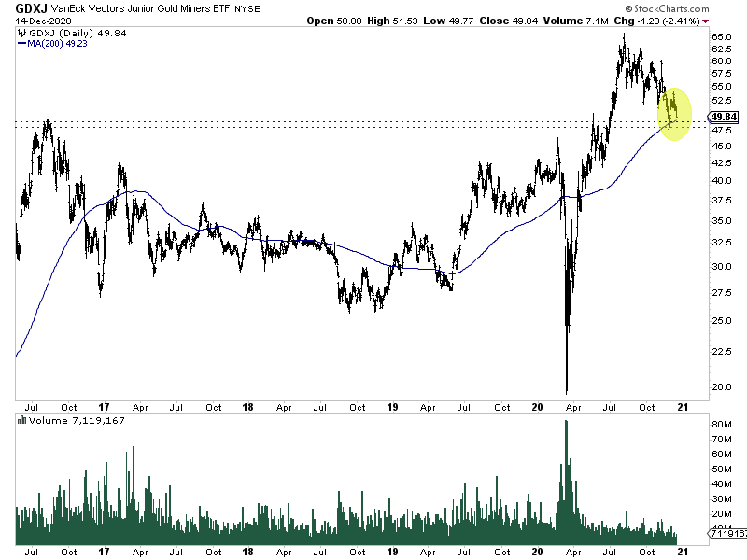Click the '18' year label under price chart
747x560 pixels.
pos(247,407)
